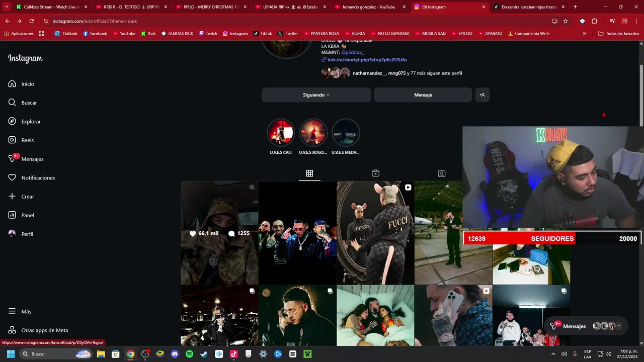Viewport: 644px width, 362px height.
Task: Open Chrome three-dot menu
Action: pyautogui.click(x=636, y=21)
